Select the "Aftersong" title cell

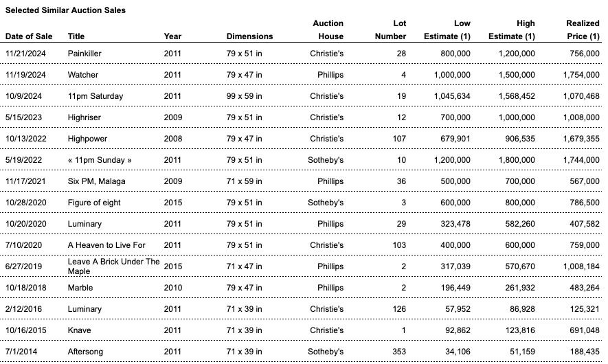pyautogui.click(x=86, y=352)
